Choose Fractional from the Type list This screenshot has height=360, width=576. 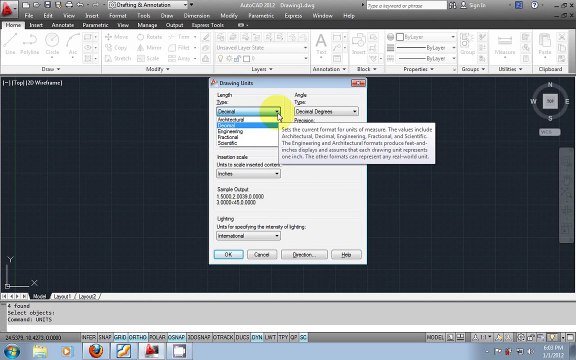coord(228,137)
